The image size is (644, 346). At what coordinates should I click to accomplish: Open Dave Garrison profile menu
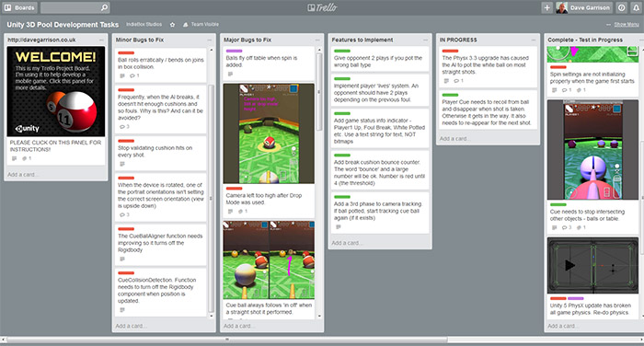pyautogui.click(x=583, y=7)
